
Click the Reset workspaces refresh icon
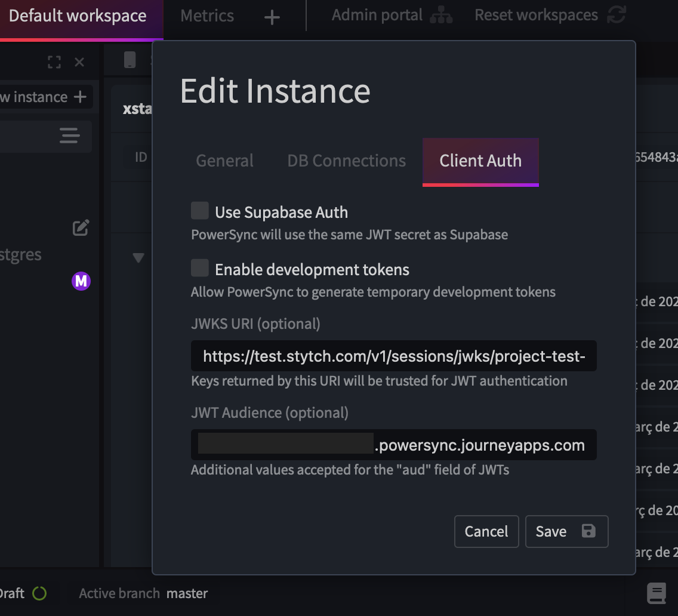616,15
